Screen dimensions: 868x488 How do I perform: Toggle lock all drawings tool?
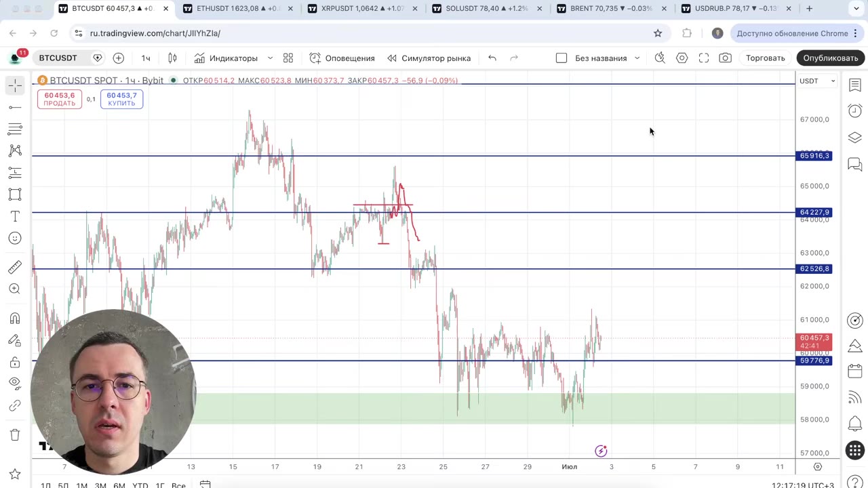pyautogui.click(x=15, y=362)
